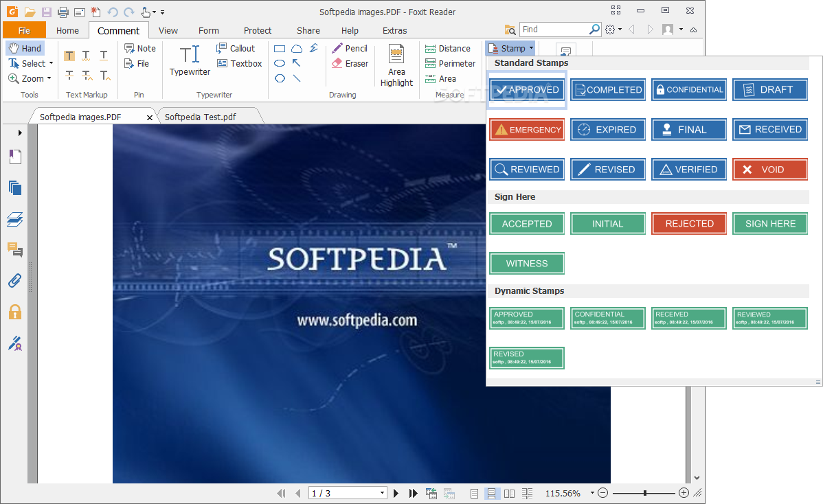Screen dimensions: 823x504
Task: Go to next page arrow
Action: click(x=396, y=493)
